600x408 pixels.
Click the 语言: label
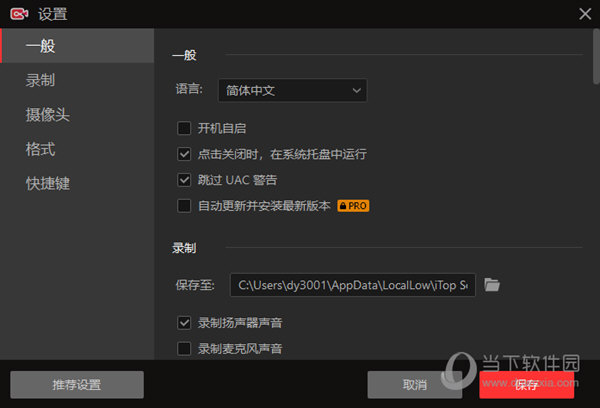[x=189, y=89]
